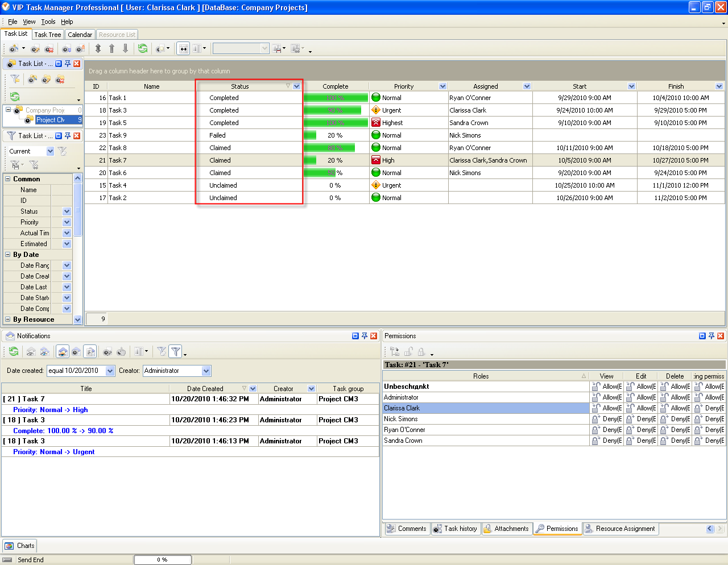
Task: Toggle the active filter button in Notifications toolbar
Action: tap(176, 352)
